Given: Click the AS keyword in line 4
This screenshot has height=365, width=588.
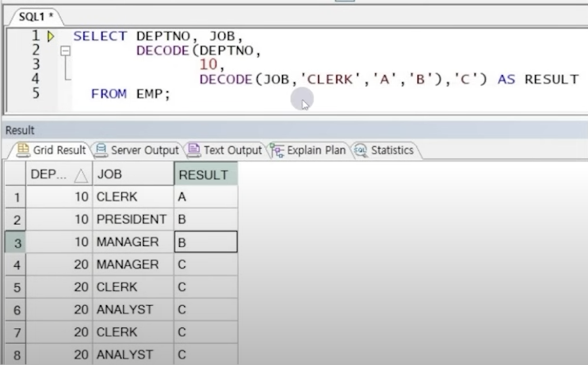Looking at the screenshot, I should pyautogui.click(x=507, y=79).
